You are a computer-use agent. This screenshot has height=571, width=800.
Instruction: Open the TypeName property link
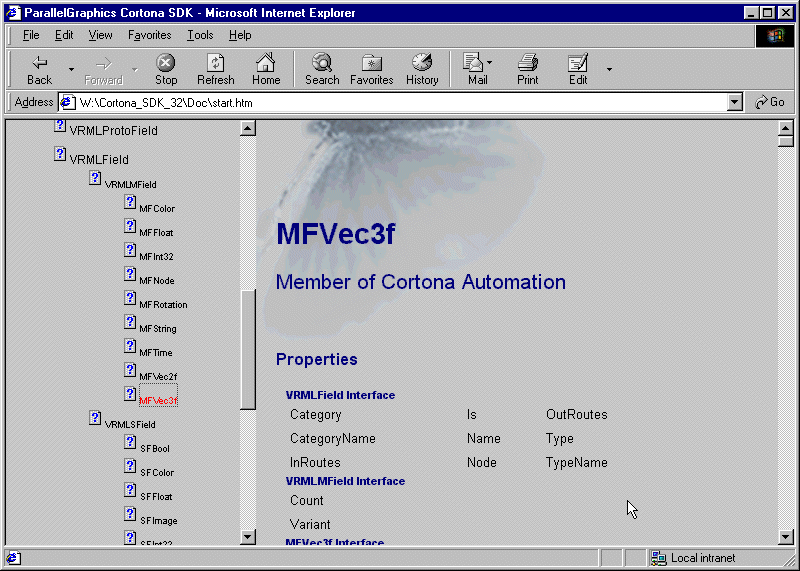(x=577, y=462)
